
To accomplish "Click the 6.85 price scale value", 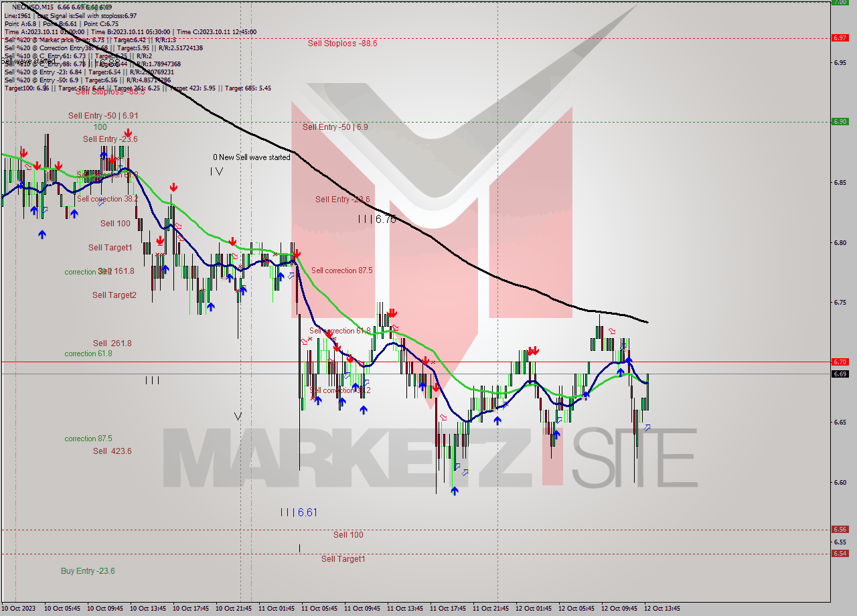I will pyautogui.click(x=840, y=183).
